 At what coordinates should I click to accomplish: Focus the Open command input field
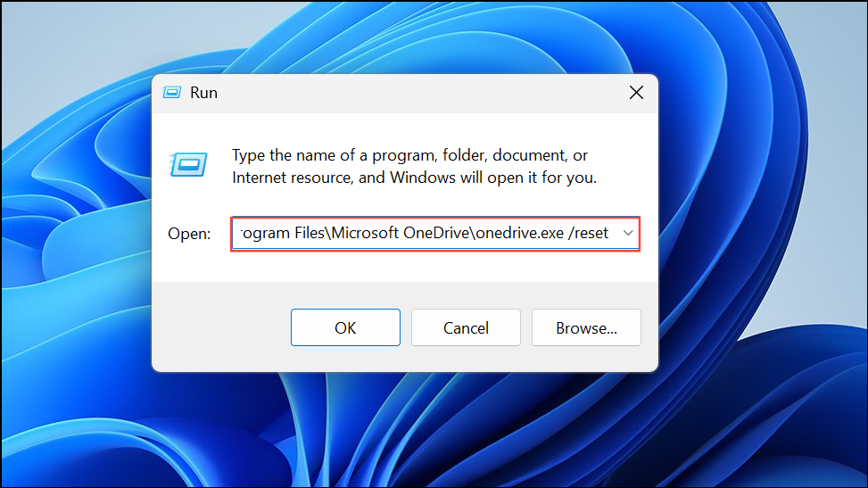(435, 234)
